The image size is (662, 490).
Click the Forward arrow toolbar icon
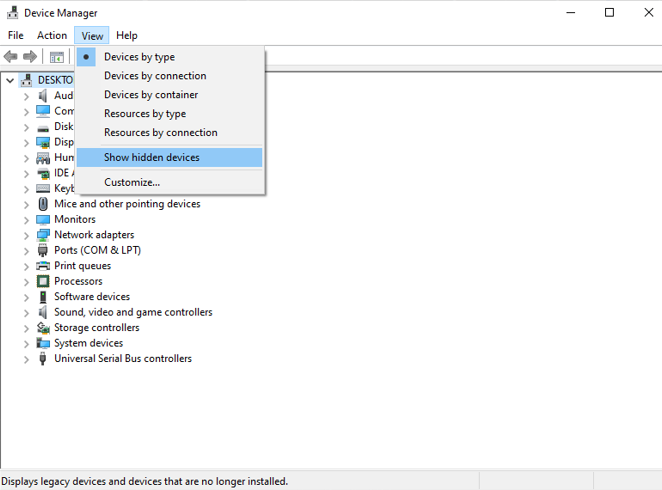coord(30,56)
